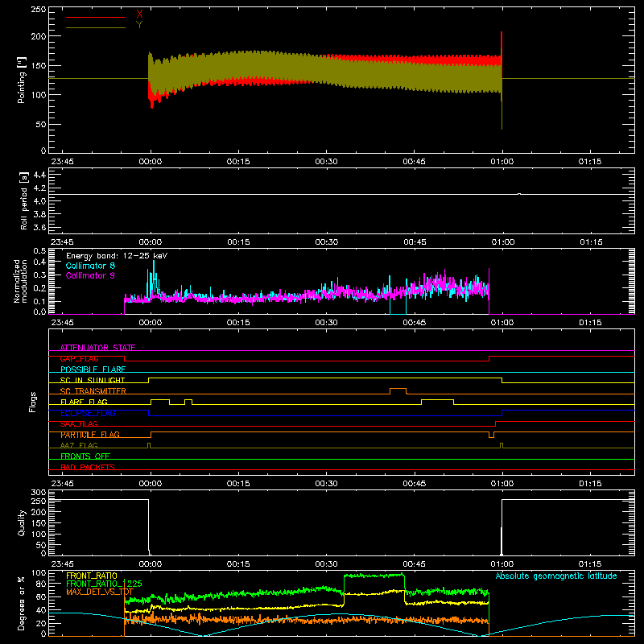The height and width of the screenshot is (644, 644).
Task: Click the Normalized modulation axis title
Action: (21, 281)
